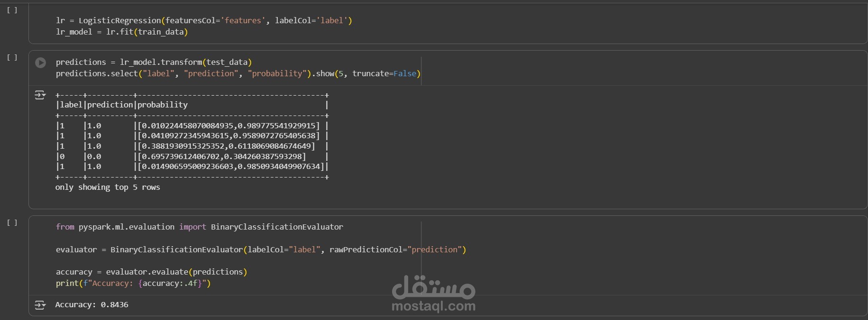The height and width of the screenshot is (320, 868).
Task: Click the 'features' string in featuresCol argument
Action: click(x=243, y=20)
